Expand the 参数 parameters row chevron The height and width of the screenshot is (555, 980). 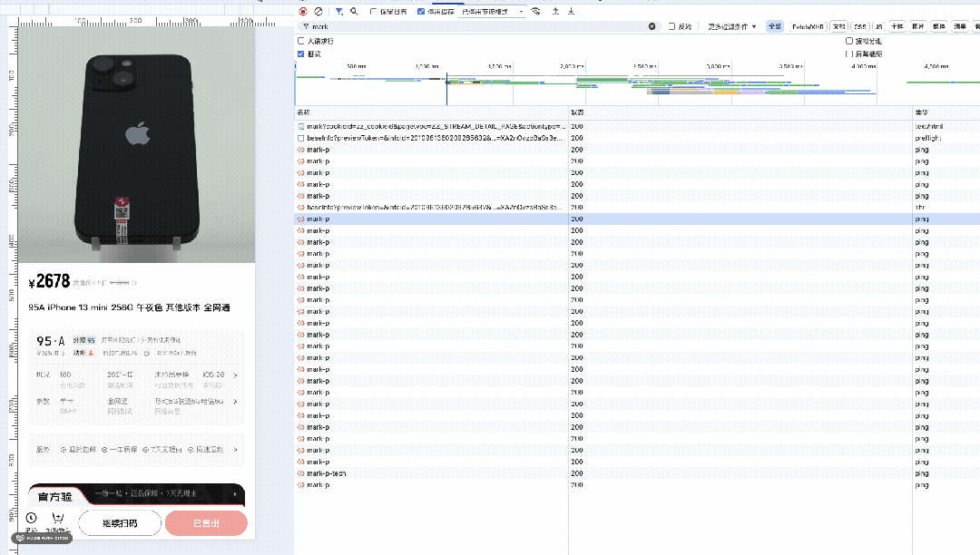click(236, 402)
